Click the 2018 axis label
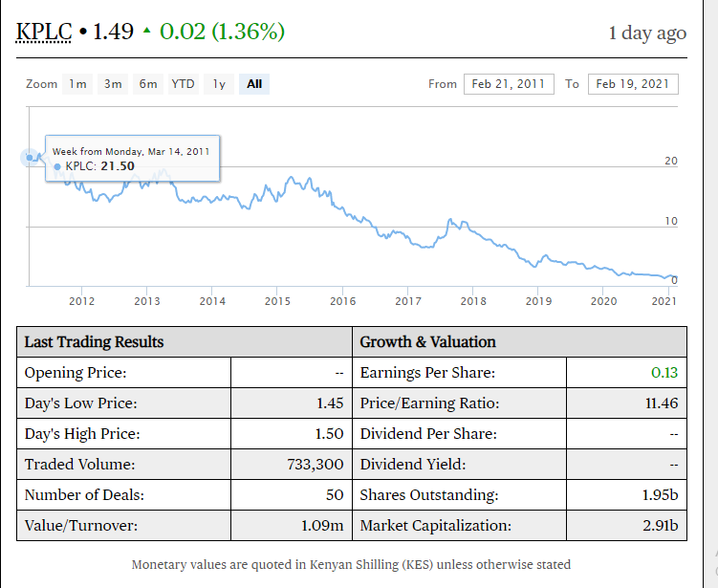Screen dimensions: 718x588 pos(473,301)
